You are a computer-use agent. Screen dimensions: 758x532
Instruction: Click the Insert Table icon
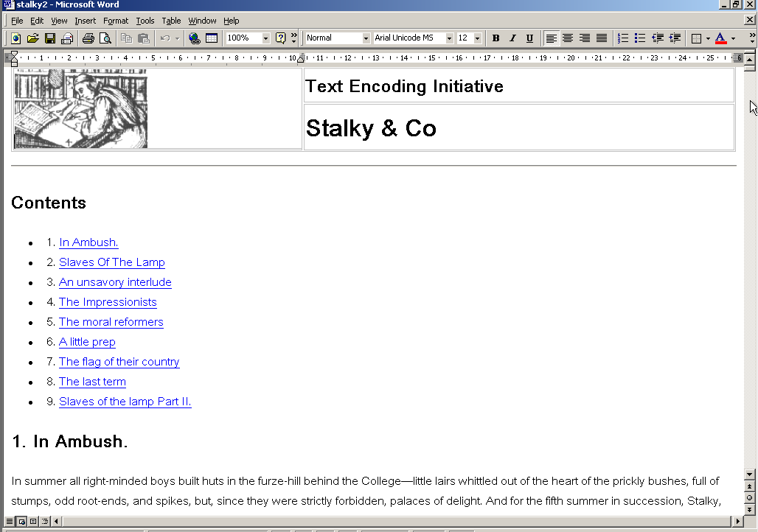[x=212, y=38]
